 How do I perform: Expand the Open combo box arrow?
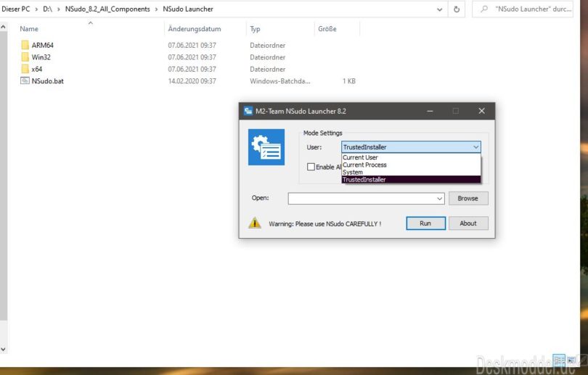pyautogui.click(x=439, y=199)
